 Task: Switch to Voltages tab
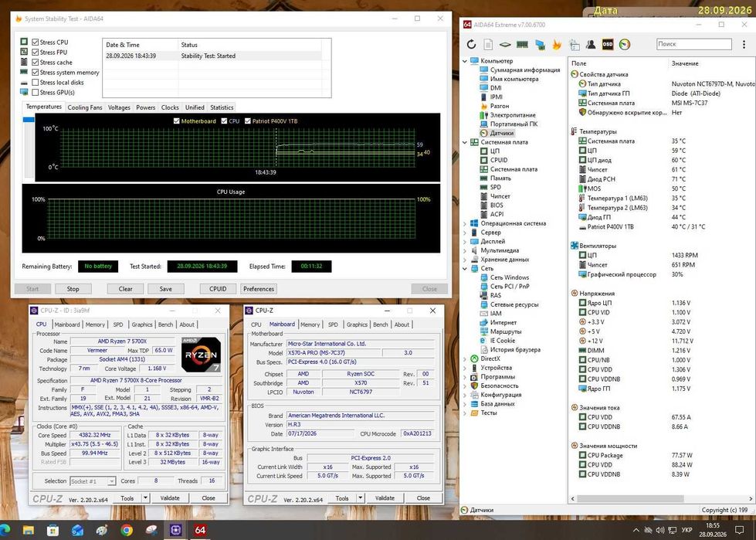point(119,107)
